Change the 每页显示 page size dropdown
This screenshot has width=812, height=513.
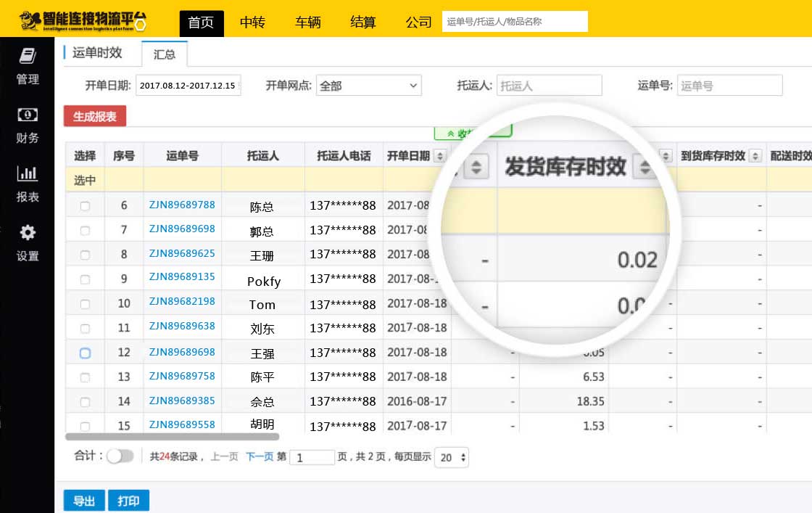click(x=451, y=457)
